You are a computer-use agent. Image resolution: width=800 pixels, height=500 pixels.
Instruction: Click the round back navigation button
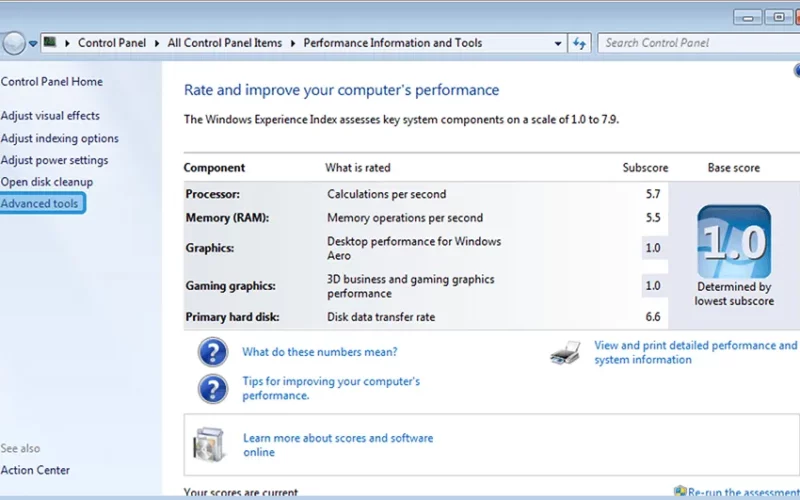13,43
